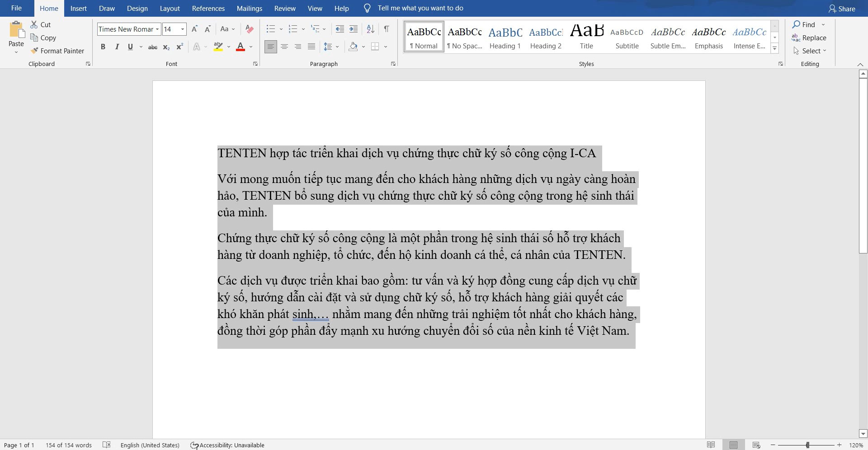
Task: Open text effects and typography
Action: (x=197, y=47)
